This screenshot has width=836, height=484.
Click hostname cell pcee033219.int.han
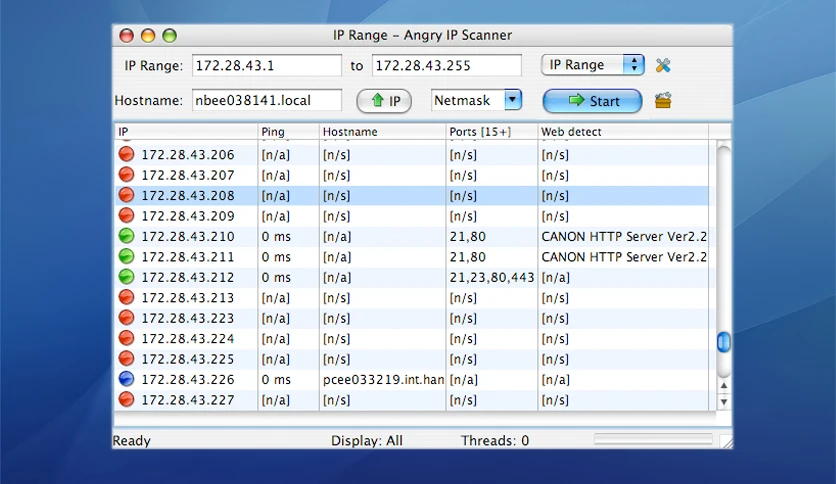(383, 380)
